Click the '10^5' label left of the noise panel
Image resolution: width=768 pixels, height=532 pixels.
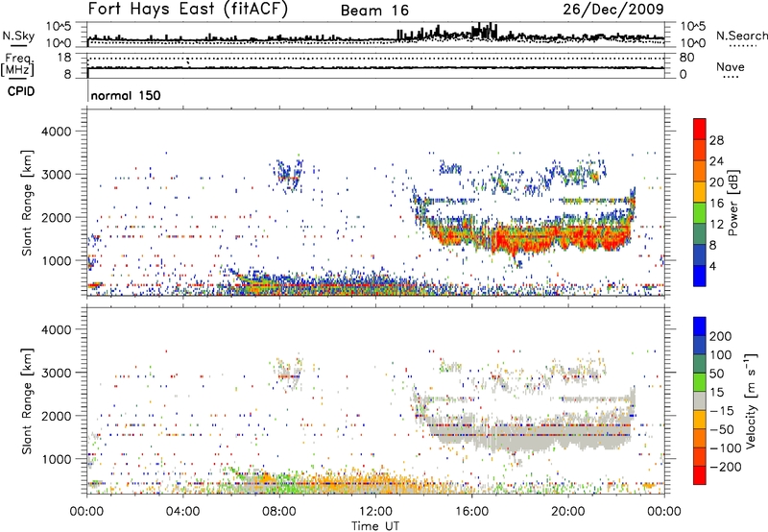(x=59, y=27)
